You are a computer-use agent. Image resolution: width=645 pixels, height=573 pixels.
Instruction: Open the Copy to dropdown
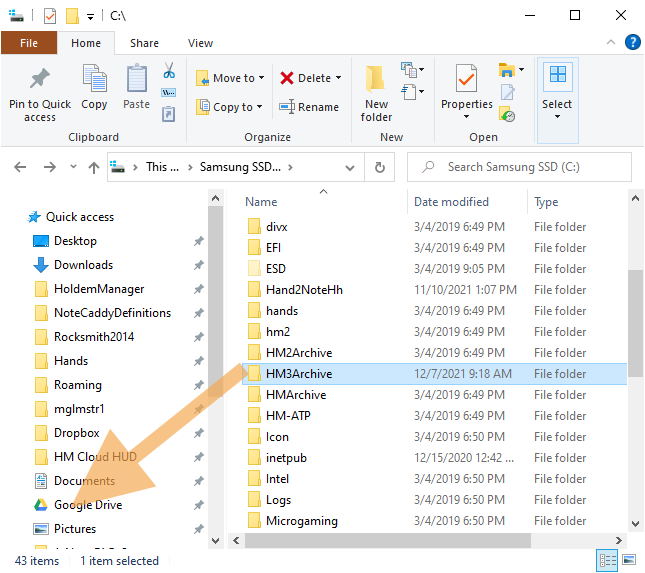(230, 107)
